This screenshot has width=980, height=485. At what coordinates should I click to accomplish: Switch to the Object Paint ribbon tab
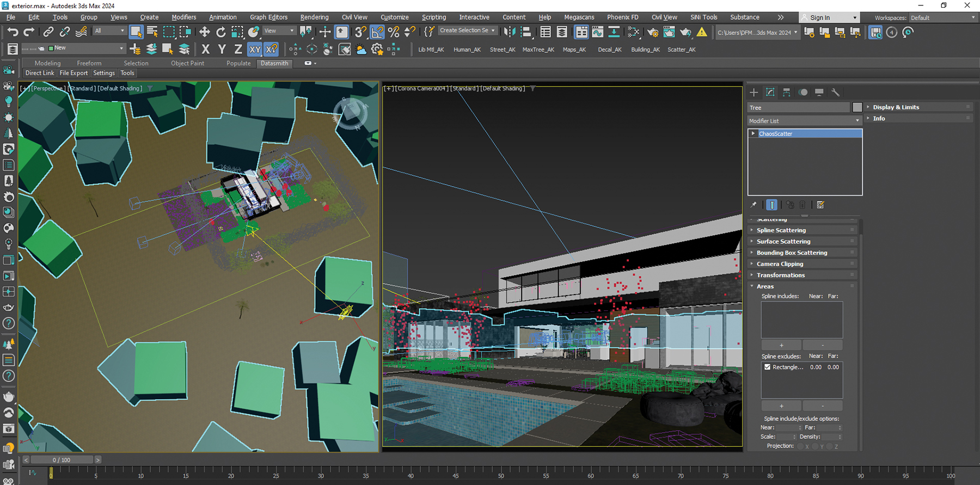(x=187, y=63)
